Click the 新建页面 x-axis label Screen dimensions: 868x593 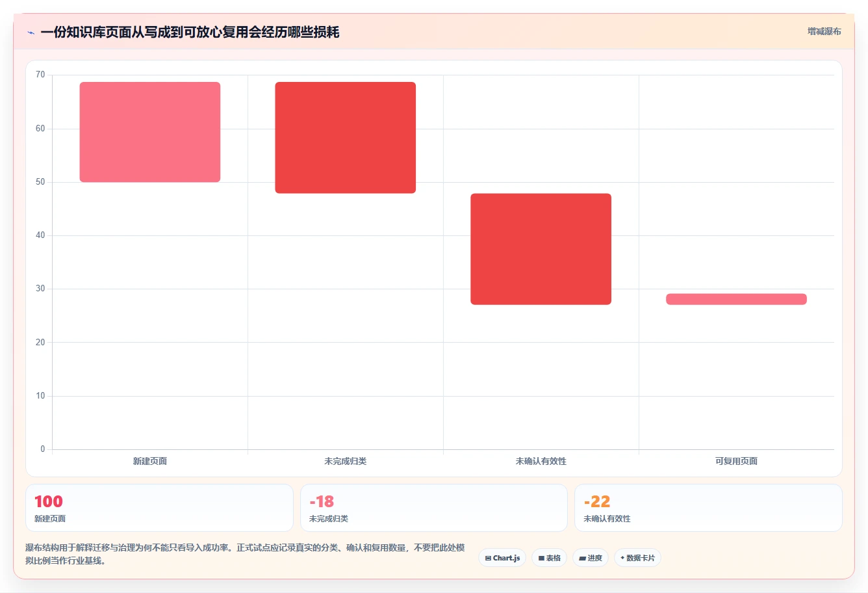pos(150,461)
